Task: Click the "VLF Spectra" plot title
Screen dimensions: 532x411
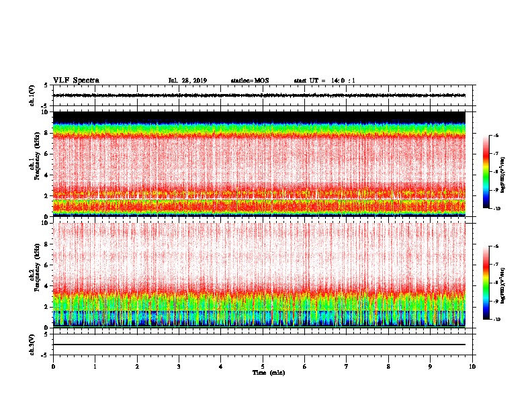Action: click(76, 81)
